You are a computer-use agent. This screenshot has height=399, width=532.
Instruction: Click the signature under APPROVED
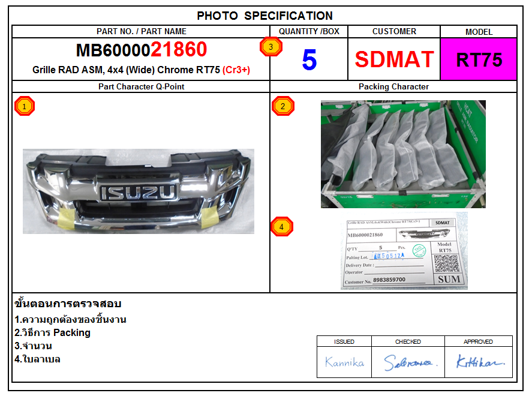(x=480, y=362)
